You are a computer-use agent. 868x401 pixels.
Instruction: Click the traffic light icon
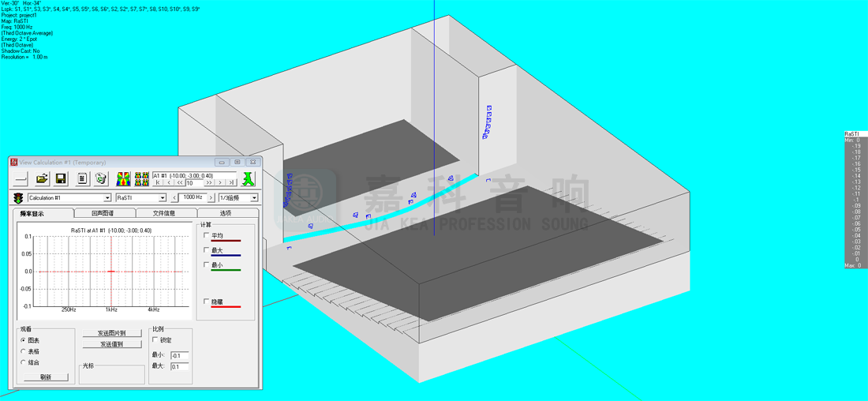click(18, 198)
